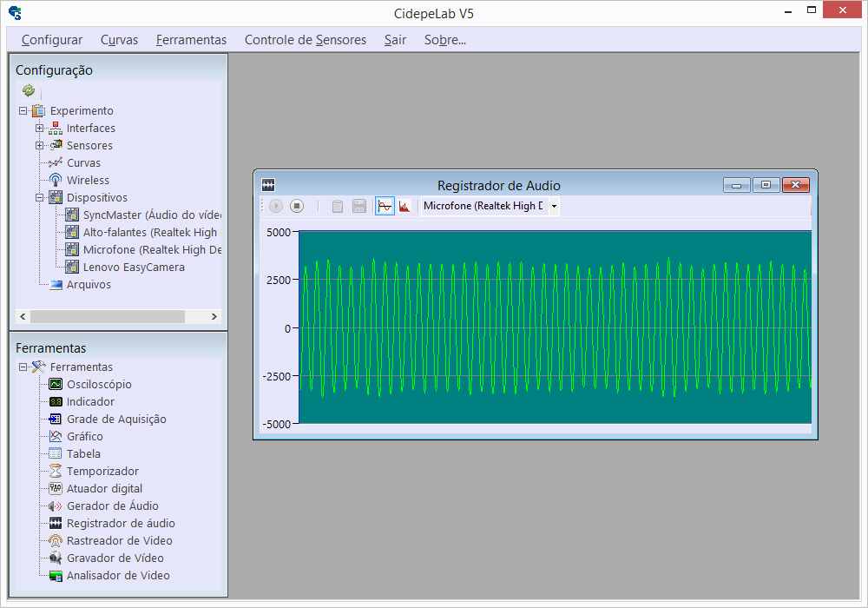Expand the Interfaces tree node
868x608 pixels.
point(39,128)
